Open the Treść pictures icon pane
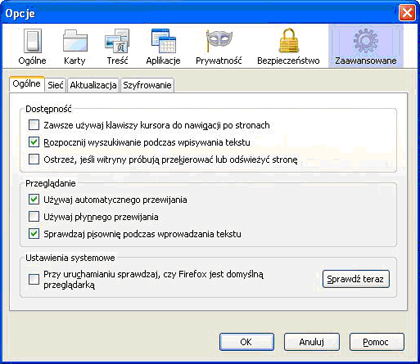Screen dimensions: 420x364 click(117, 47)
